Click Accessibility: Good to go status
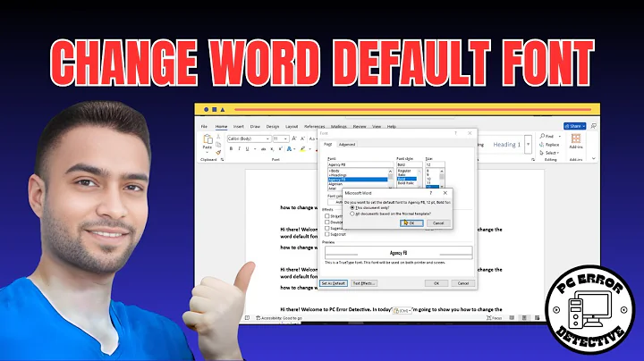Screen dimensions: 644x361 279,318
